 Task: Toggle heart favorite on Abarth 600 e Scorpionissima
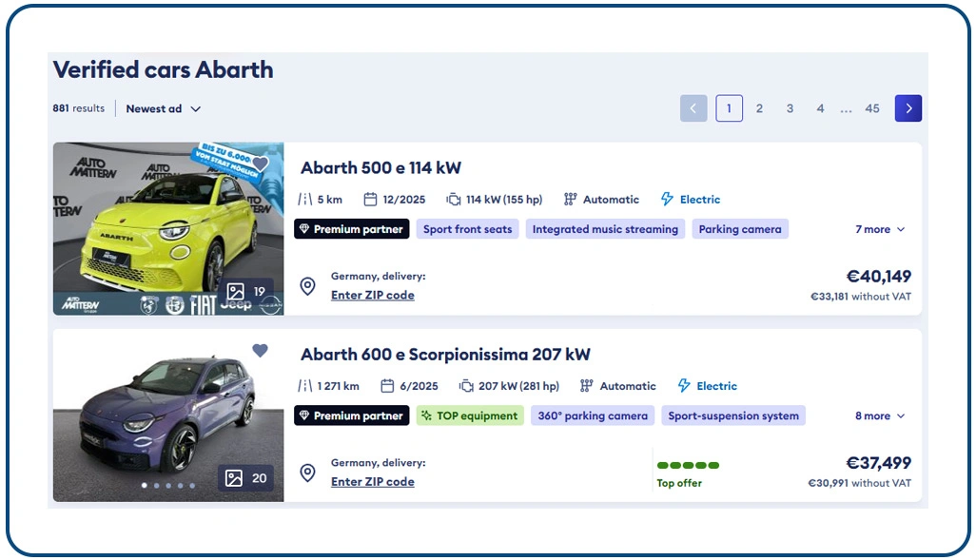pos(261,350)
